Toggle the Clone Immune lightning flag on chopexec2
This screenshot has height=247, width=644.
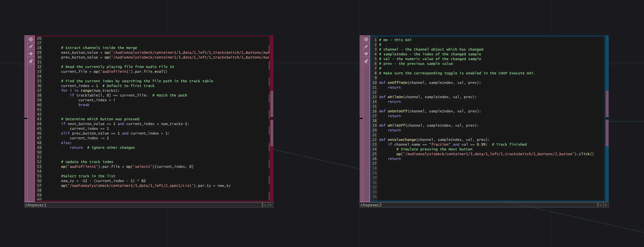click(x=366, y=47)
